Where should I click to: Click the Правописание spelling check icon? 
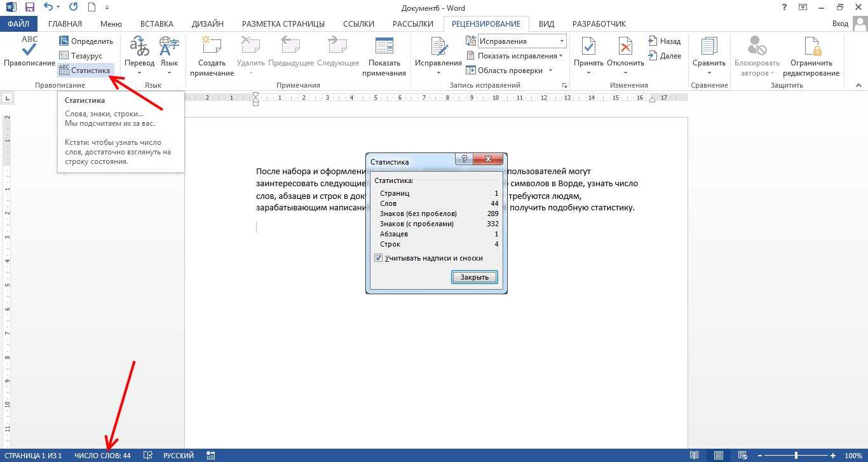pos(29,51)
